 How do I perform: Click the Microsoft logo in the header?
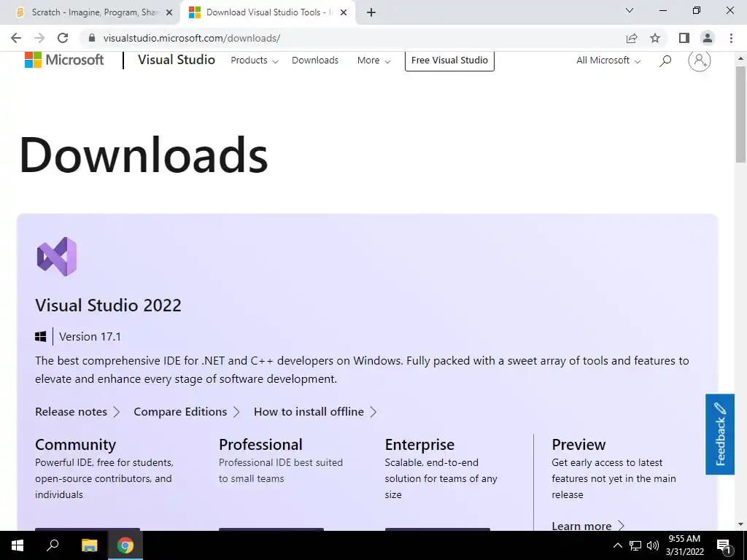64,60
